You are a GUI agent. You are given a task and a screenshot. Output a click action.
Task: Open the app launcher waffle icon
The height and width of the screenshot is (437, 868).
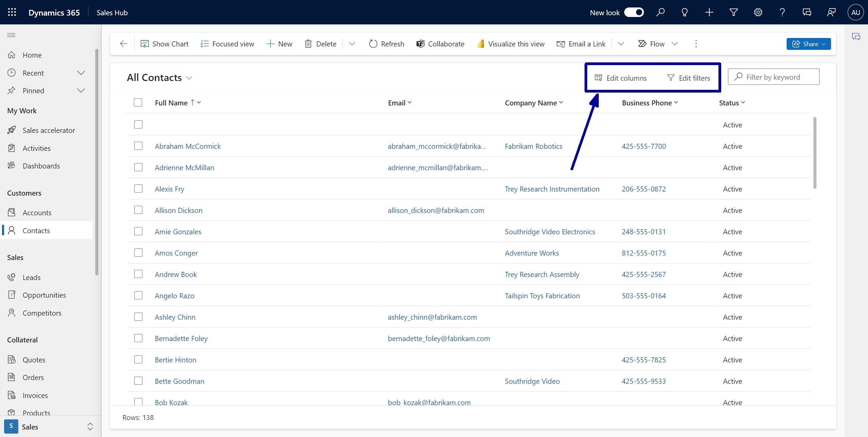coord(12,13)
